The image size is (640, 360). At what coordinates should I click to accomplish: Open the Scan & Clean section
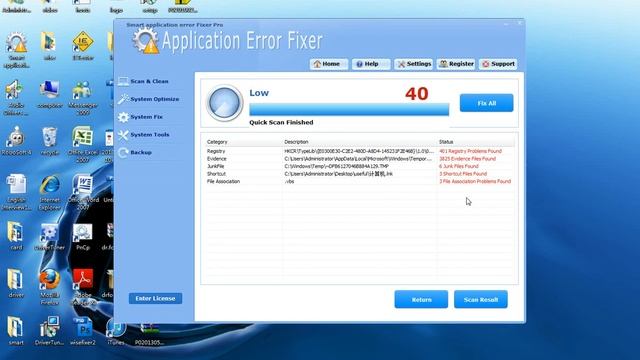(x=144, y=82)
